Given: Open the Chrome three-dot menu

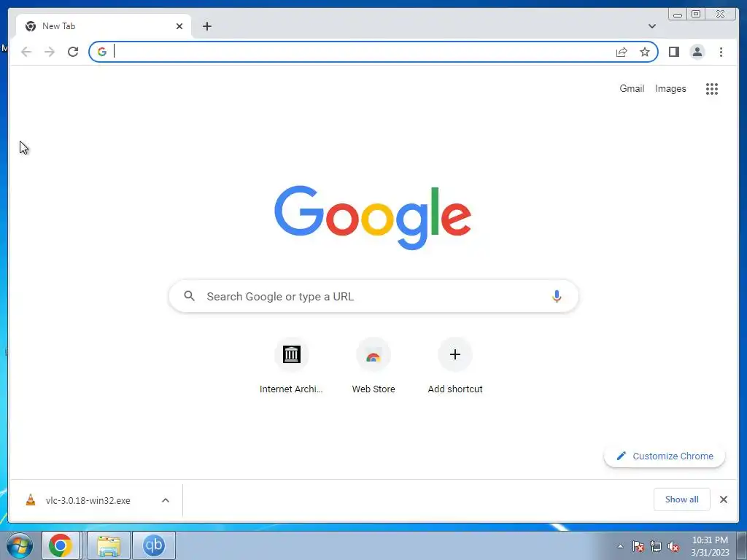Looking at the screenshot, I should [721, 52].
